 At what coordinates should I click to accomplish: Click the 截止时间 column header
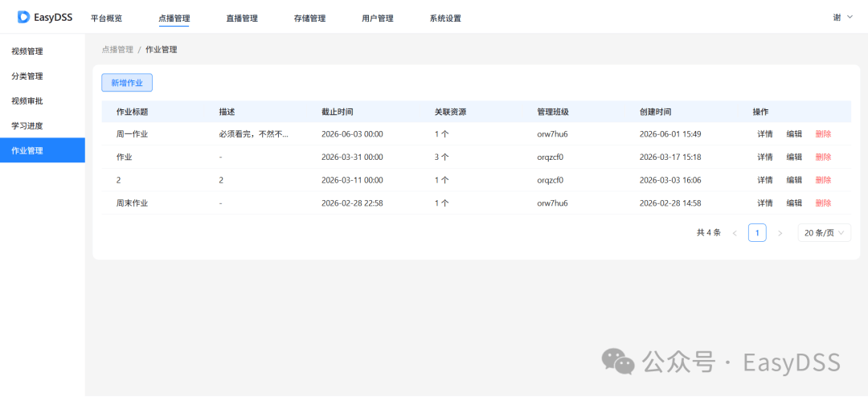338,112
